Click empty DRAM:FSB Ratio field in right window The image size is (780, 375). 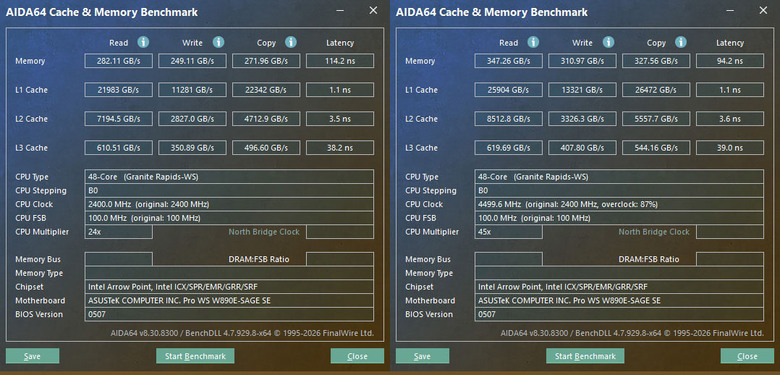coord(730,259)
